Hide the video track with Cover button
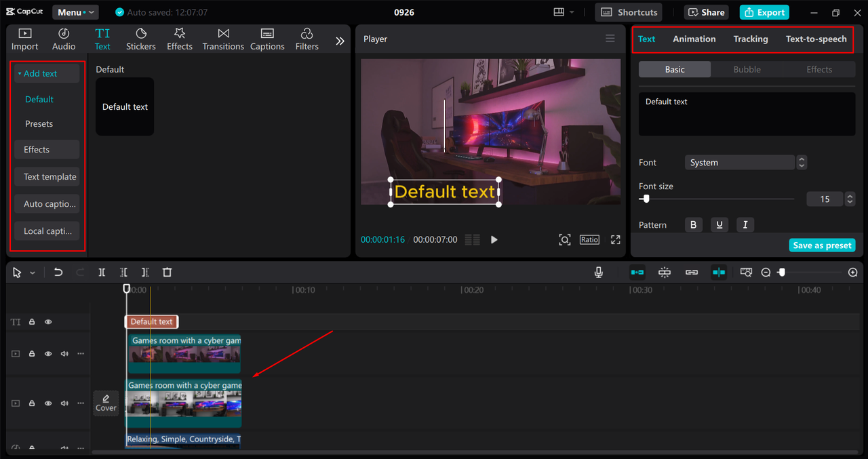This screenshot has width=868, height=459. tap(48, 403)
